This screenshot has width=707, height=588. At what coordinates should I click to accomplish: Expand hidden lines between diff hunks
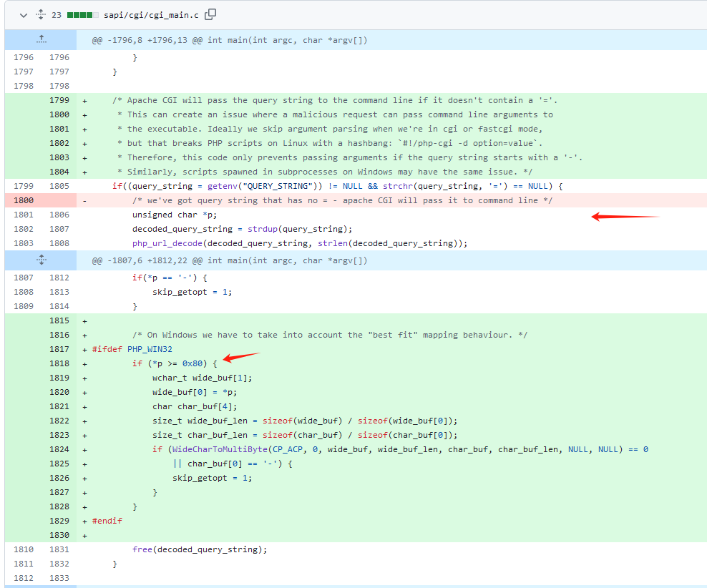point(41,260)
